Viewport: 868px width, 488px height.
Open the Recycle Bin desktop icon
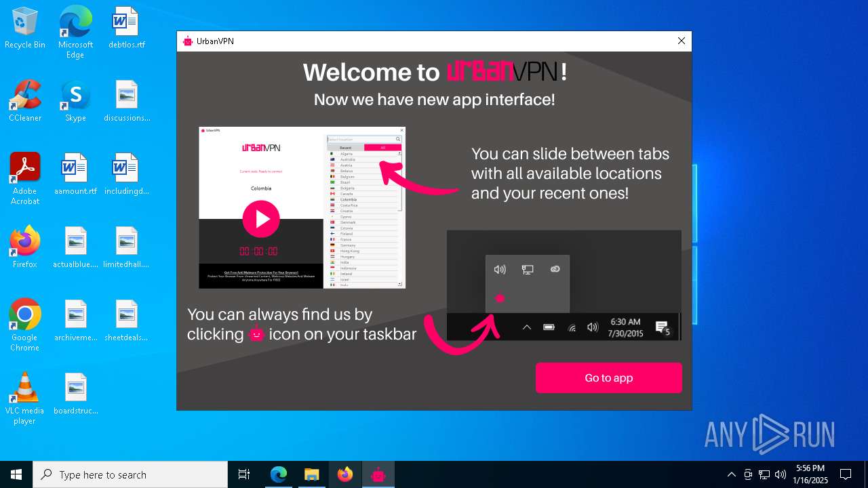[25, 28]
